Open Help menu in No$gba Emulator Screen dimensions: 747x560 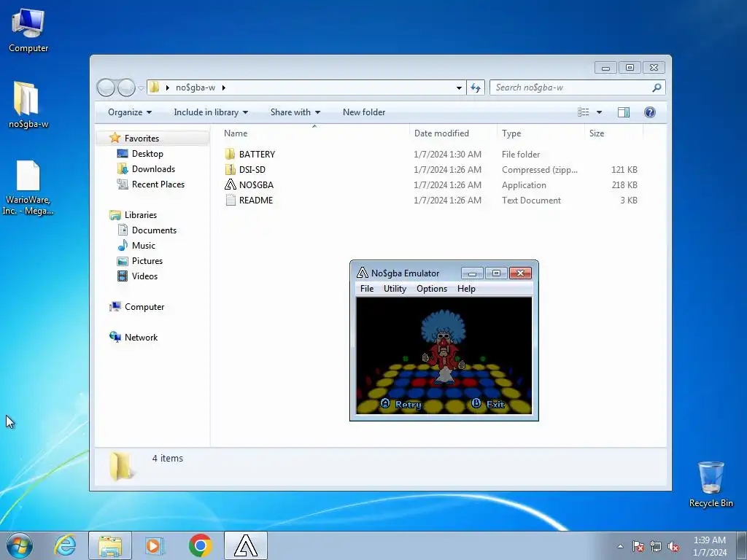pos(466,289)
